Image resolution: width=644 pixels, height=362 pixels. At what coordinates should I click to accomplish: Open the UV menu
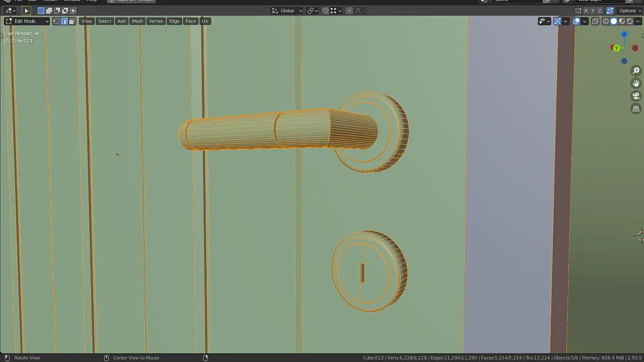pos(205,21)
